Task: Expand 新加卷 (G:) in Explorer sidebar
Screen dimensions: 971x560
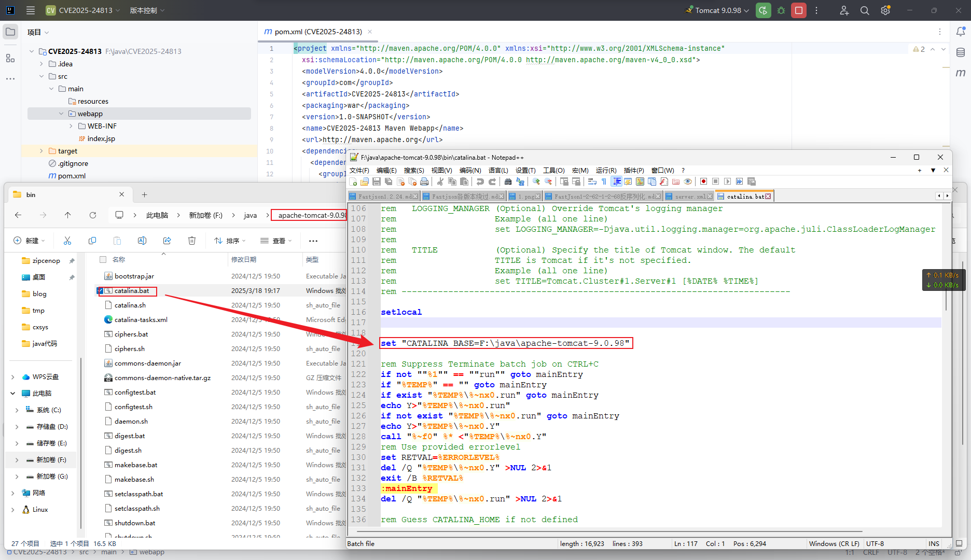Action: pyautogui.click(x=17, y=477)
